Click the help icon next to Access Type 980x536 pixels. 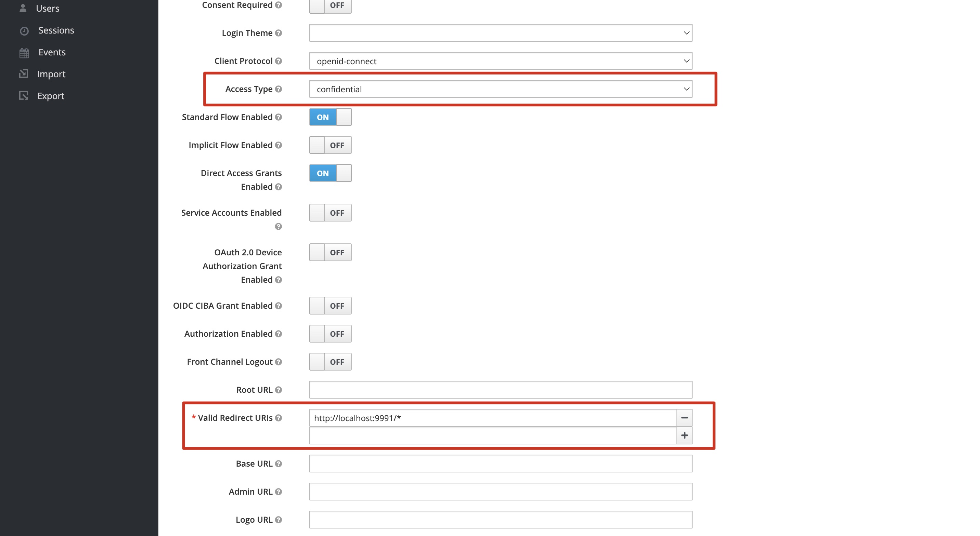(x=279, y=89)
